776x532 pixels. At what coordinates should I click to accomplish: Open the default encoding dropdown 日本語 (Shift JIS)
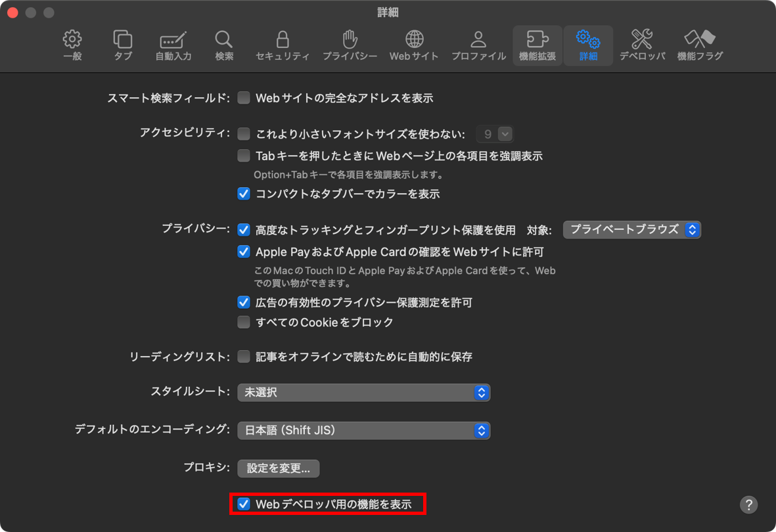[x=364, y=431]
